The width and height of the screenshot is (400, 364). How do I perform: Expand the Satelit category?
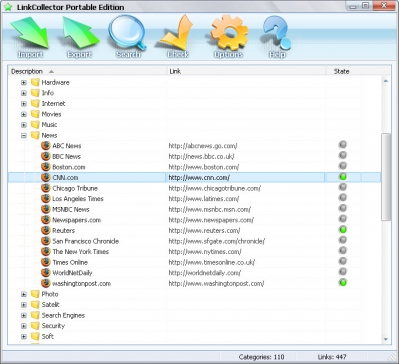pos(24,305)
